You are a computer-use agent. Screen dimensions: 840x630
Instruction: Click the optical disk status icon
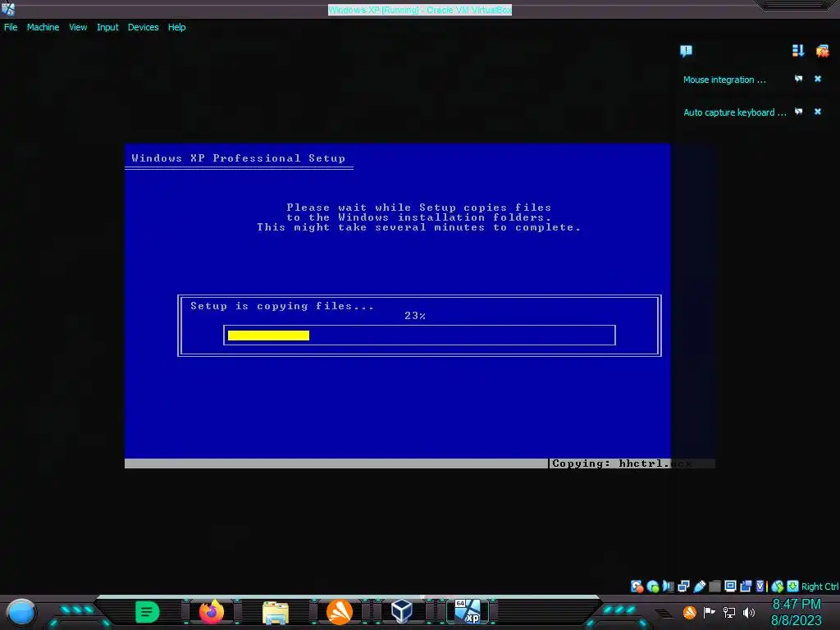pos(652,587)
